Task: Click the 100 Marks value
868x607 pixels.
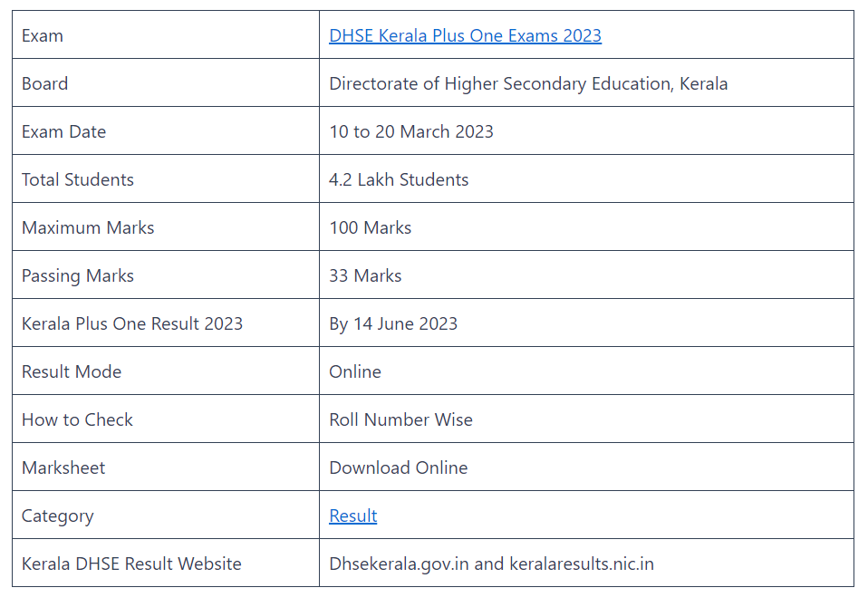Action: click(370, 227)
